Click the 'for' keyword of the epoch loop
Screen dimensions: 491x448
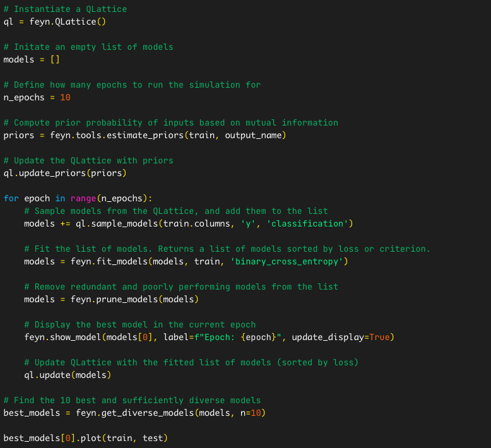11,199
